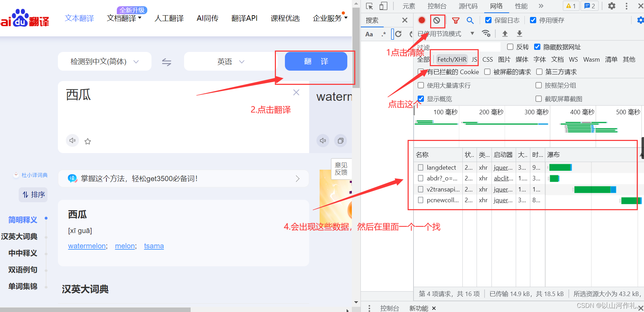Toggle match case Aa option
Image resolution: width=644 pixels, height=312 pixels.
pos(369,34)
